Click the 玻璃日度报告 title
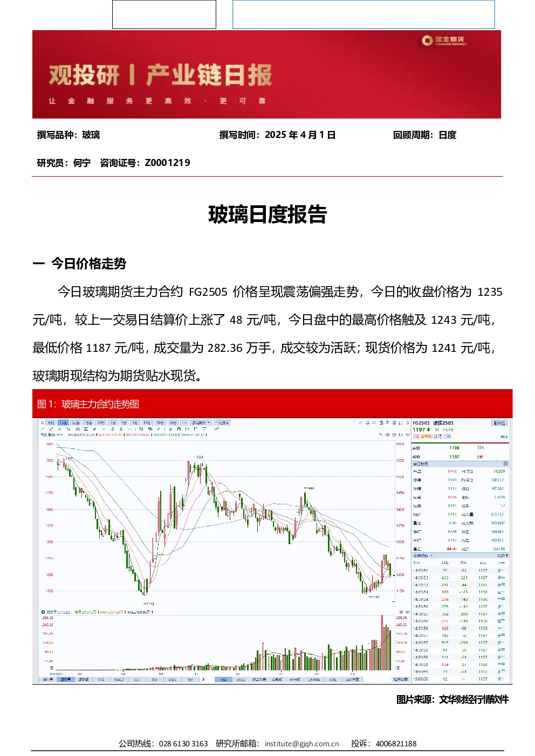This screenshot has width=535, height=756. click(x=267, y=214)
